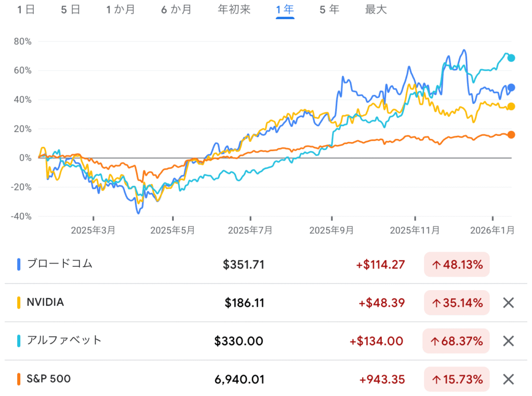Remove アルファベット from the comparison

(508, 341)
